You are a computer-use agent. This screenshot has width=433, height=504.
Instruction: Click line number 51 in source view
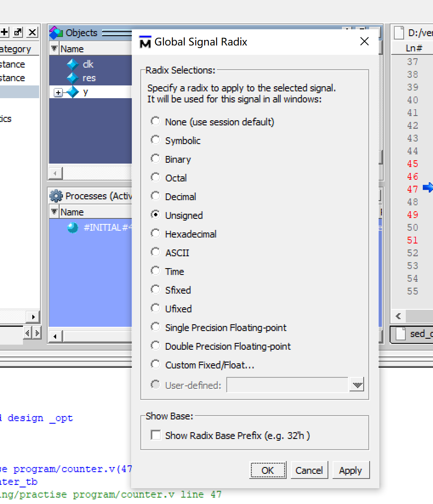pos(413,240)
